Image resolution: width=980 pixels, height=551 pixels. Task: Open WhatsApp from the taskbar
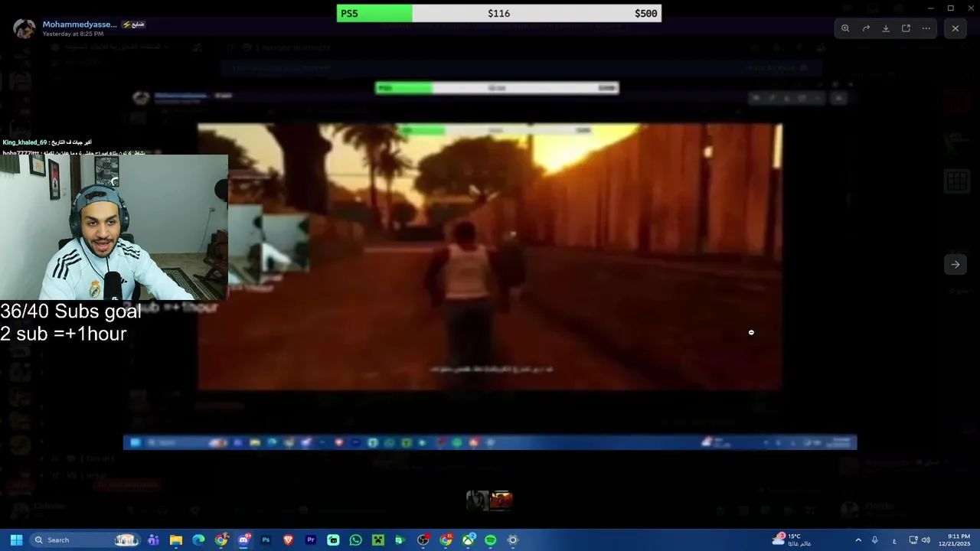coord(355,540)
